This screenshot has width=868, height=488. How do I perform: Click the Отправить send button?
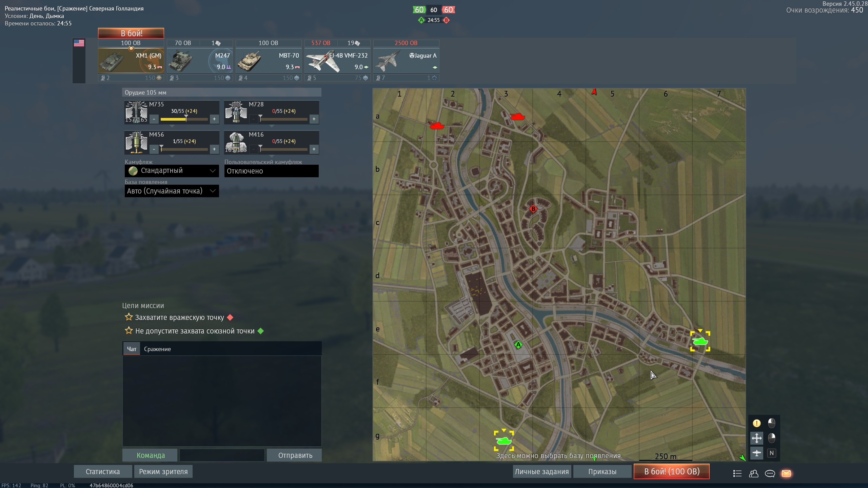(x=295, y=455)
